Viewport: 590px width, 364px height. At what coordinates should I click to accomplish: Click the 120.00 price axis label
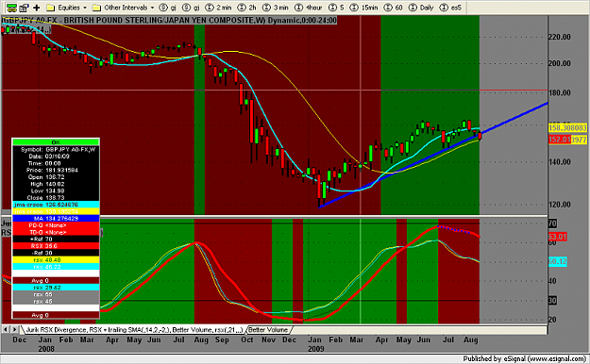pyautogui.click(x=560, y=205)
